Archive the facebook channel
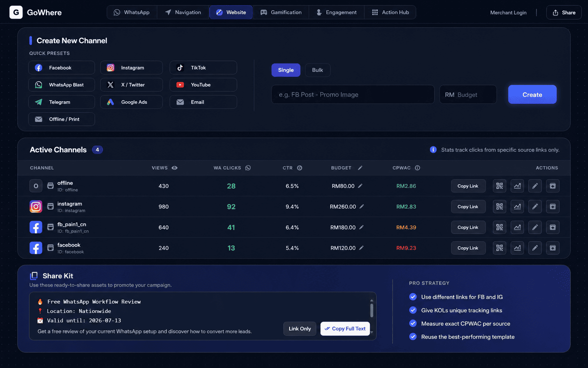The width and height of the screenshot is (588, 368). pos(553,248)
